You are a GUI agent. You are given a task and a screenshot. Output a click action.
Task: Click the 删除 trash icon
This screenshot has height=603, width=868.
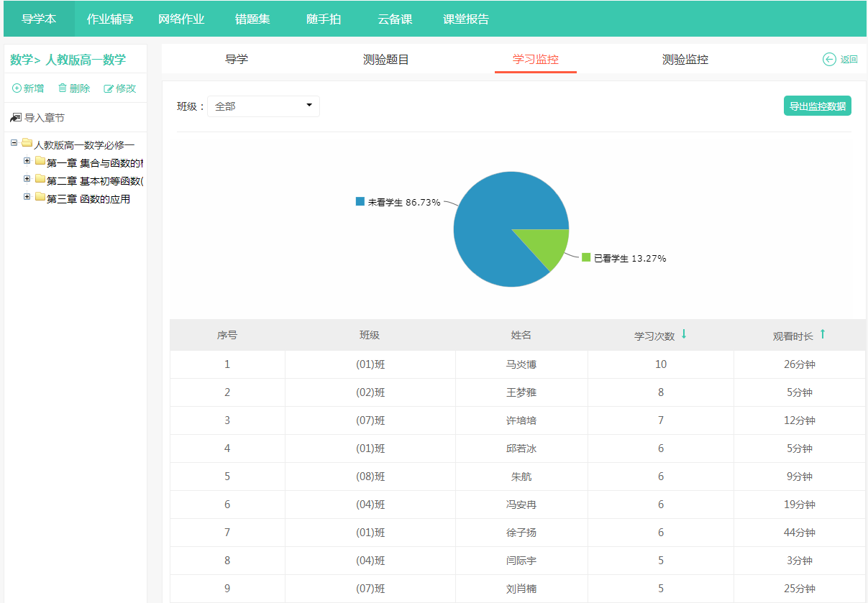[63, 88]
